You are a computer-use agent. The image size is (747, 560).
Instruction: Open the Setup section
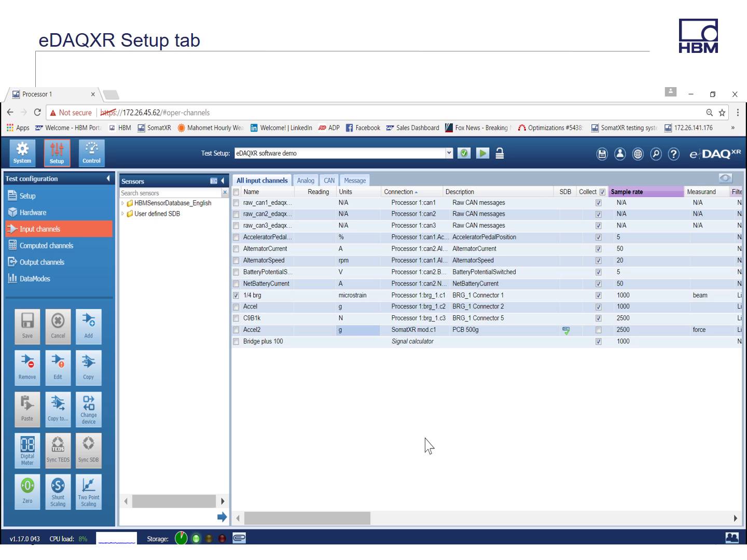tap(57, 152)
